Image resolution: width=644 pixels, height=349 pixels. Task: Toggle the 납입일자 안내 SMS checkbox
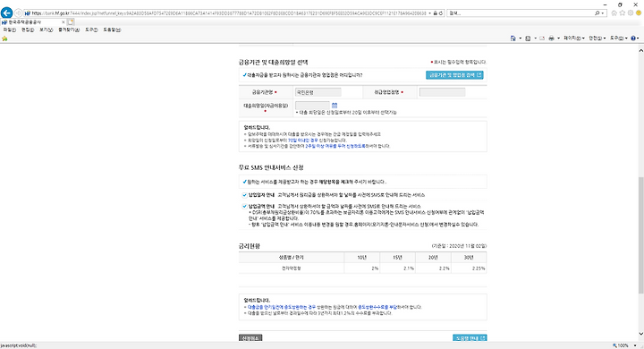point(244,195)
